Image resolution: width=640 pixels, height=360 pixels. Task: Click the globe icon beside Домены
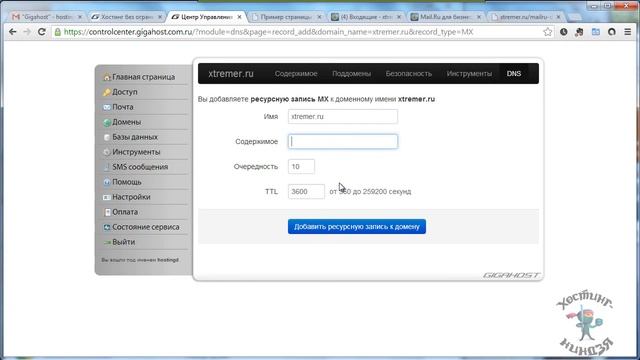coord(107,122)
